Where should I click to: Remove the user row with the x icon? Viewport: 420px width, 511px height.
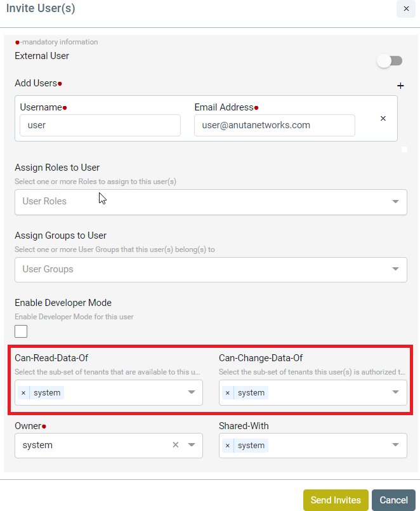(x=383, y=118)
